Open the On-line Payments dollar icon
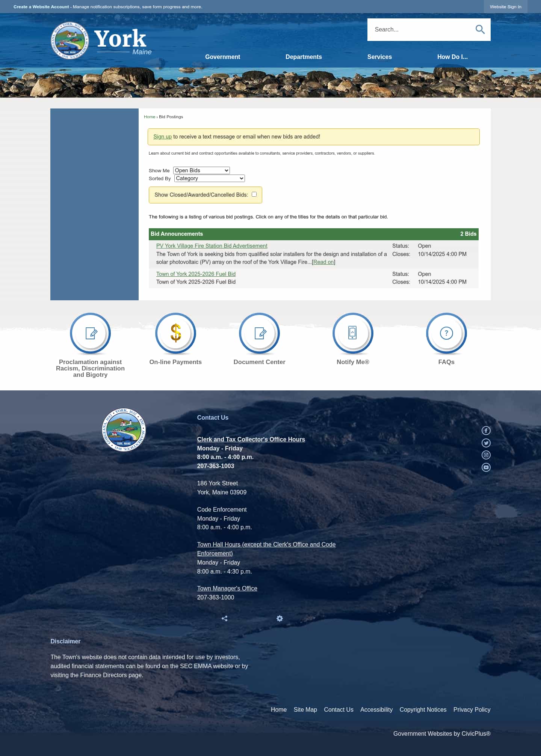 tap(175, 333)
